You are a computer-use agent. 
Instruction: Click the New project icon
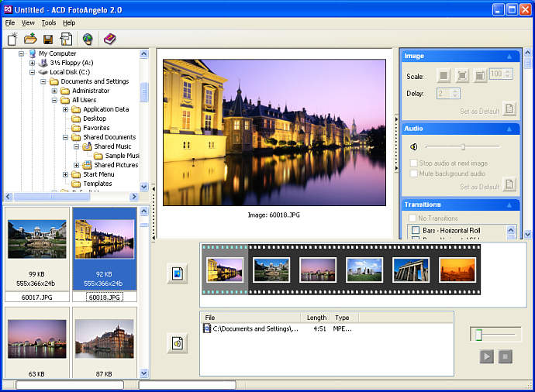tap(12, 39)
